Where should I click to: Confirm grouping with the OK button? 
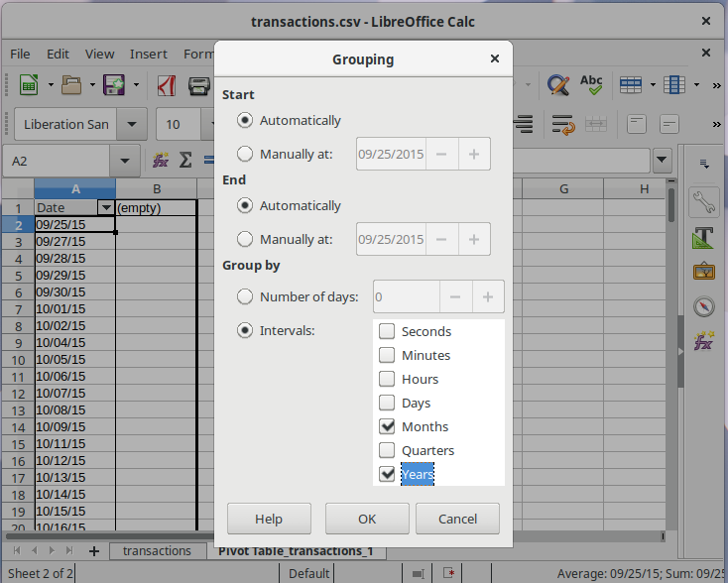click(367, 518)
